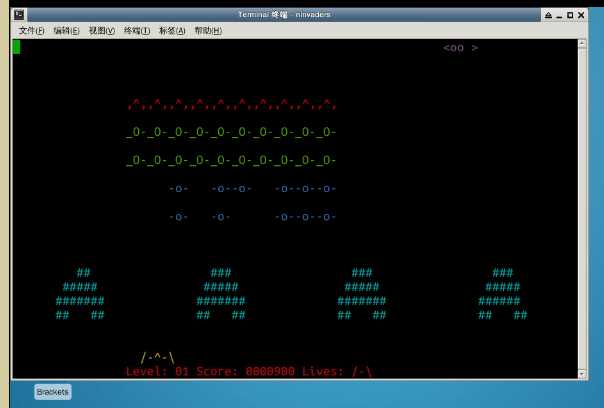Minimize the ninvaders terminal window
The image size is (604, 408).
tap(559, 15)
